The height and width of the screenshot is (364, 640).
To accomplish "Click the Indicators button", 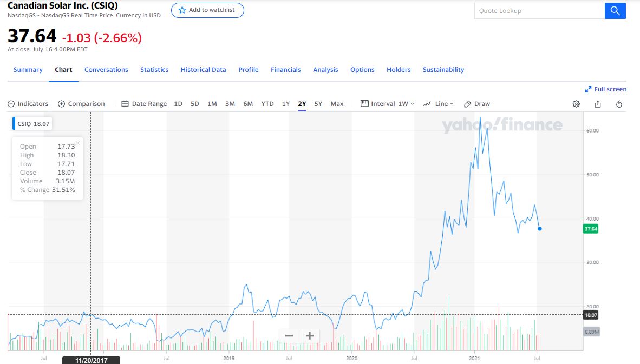I will point(28,104).
